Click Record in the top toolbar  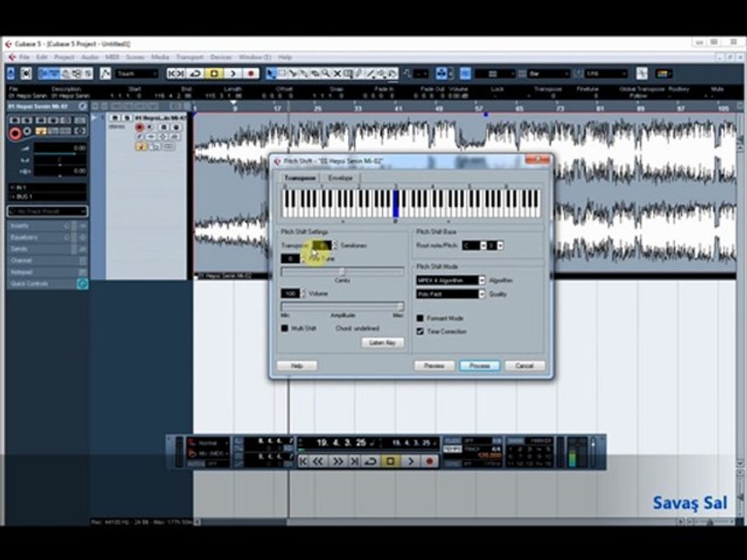(251, 73)
